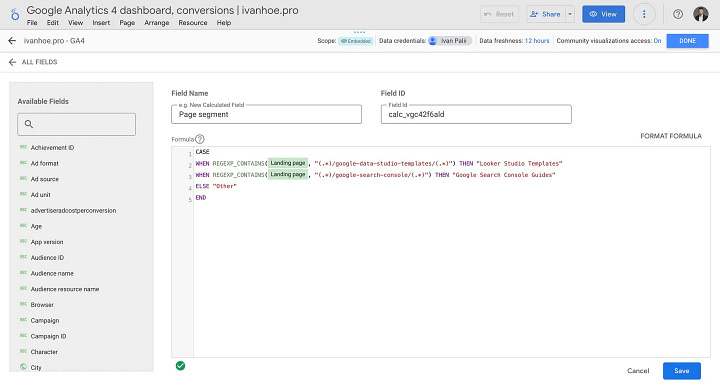
Task: Click the Available Fields search box
Action: tap(76, 124)
